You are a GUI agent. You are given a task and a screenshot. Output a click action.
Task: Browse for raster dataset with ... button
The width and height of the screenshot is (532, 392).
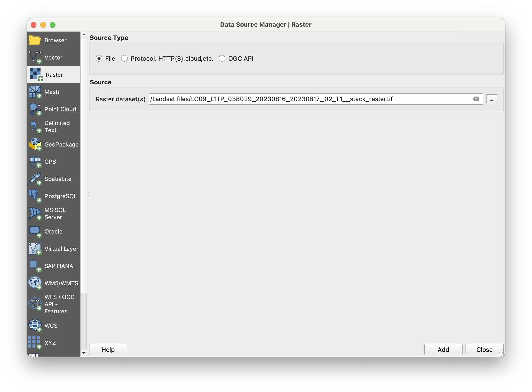[x=491, y=99]
